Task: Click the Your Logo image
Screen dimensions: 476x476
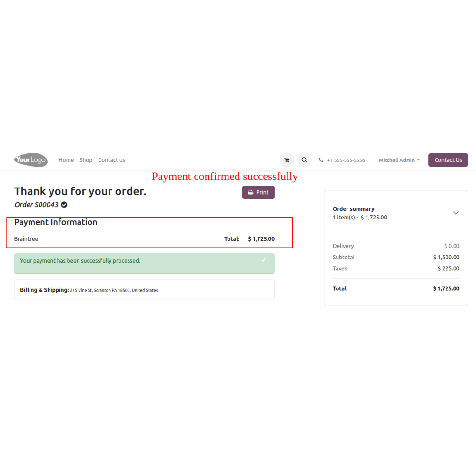Action: point(31,160)
